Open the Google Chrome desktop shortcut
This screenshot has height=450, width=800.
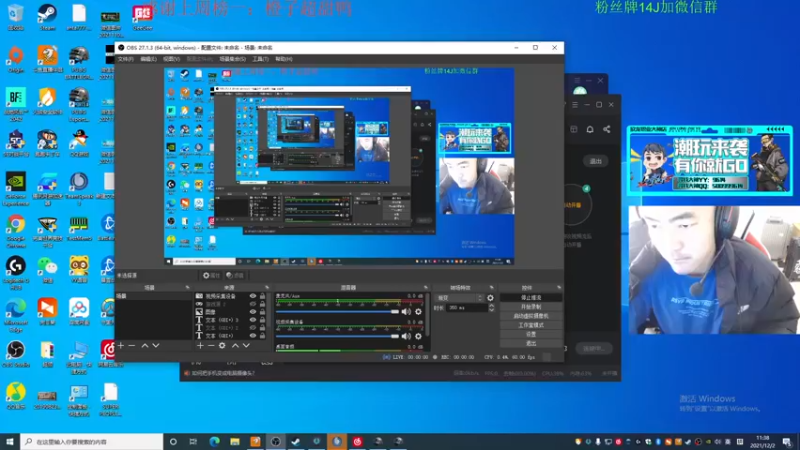[16, 231]
